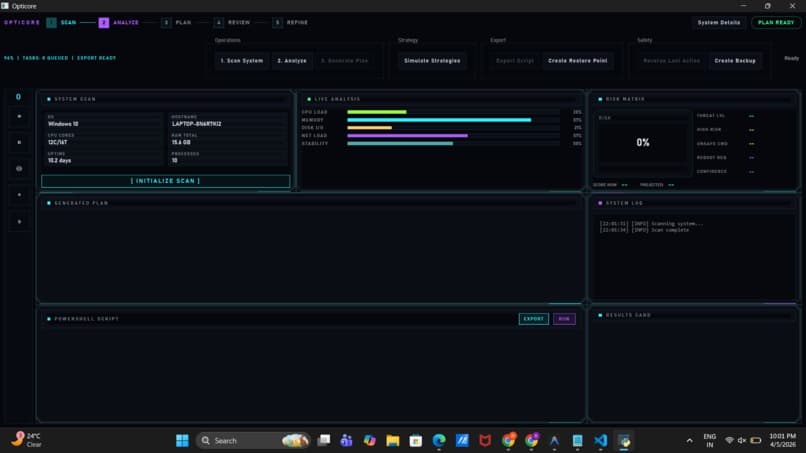This screenshot has height=453, width=806.
Task: Select the Scan step in the workflow
Action: pyautogui.click(x=62, y=23)
